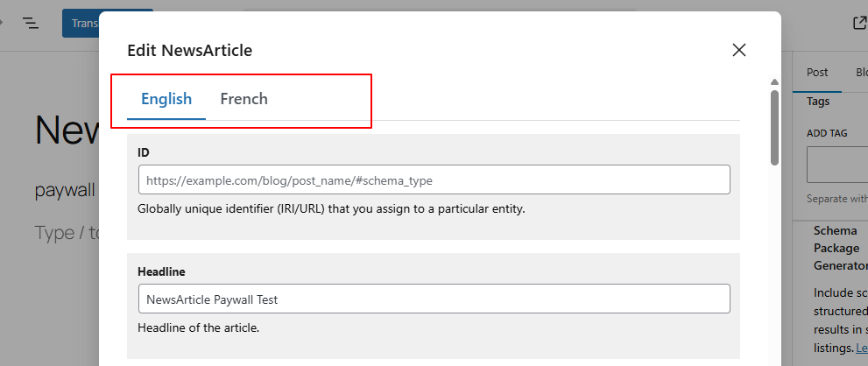
Task: Close the Edit NewsArticle dialog
Action: coord(739,50)
